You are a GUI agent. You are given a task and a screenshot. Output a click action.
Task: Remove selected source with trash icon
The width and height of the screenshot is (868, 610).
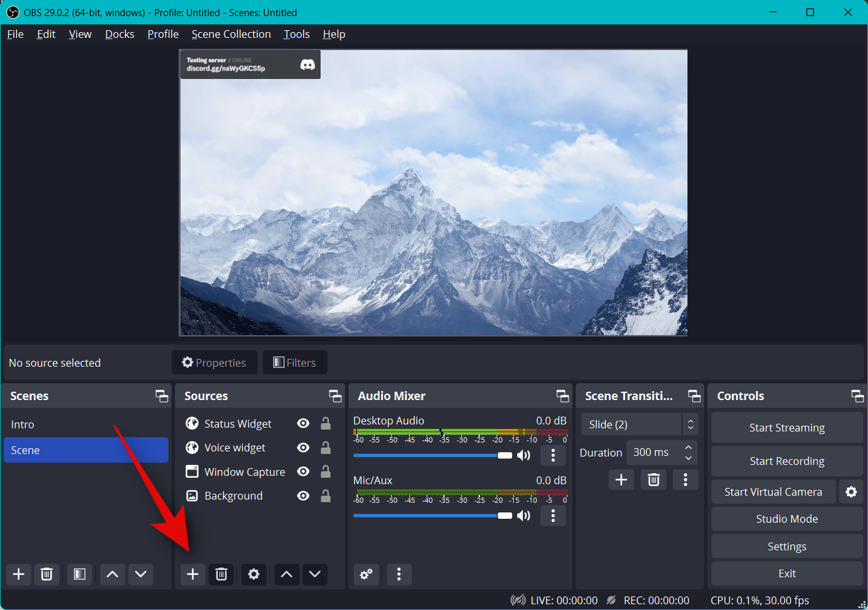pyautogui.click(x=221, y=574)
